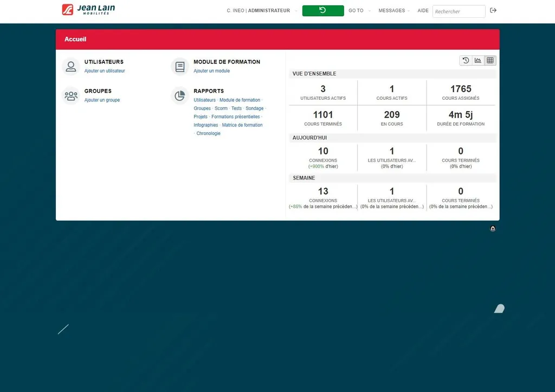The height and width of the screenshot is (392, 555).
Task: Click the lock icon below the dashboard panel
Action: point(493,228)
